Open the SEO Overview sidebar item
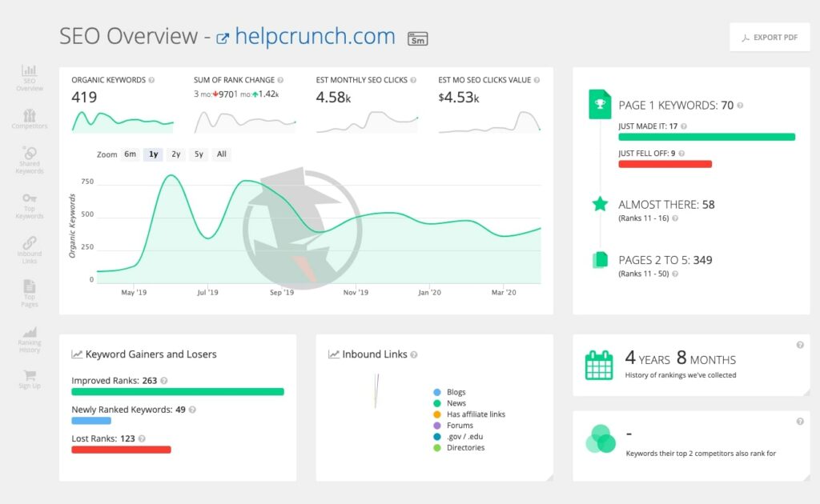The image size is (820, 504). point(30,78)
